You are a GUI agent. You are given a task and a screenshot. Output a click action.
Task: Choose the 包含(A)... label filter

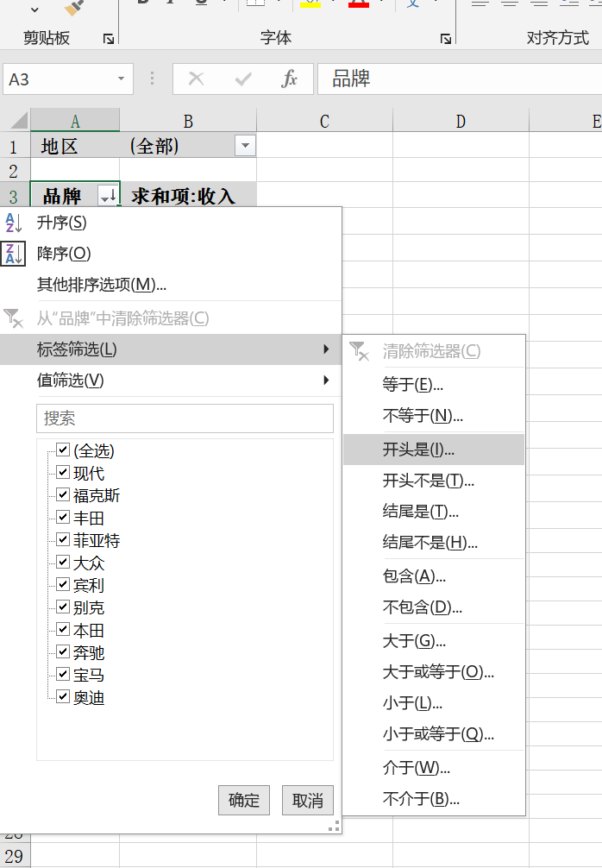(x=433, y=576)
